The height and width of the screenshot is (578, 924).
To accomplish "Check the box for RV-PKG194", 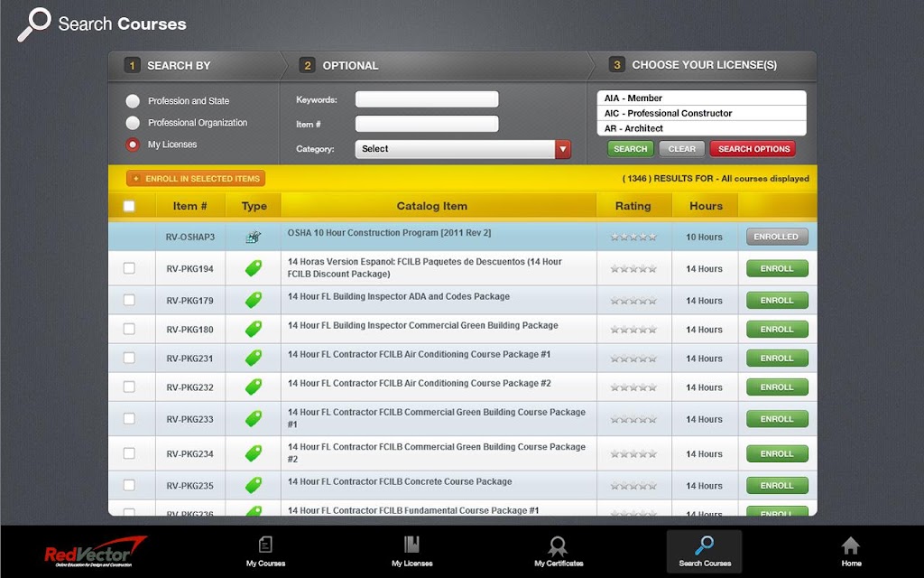I will 129,268.
